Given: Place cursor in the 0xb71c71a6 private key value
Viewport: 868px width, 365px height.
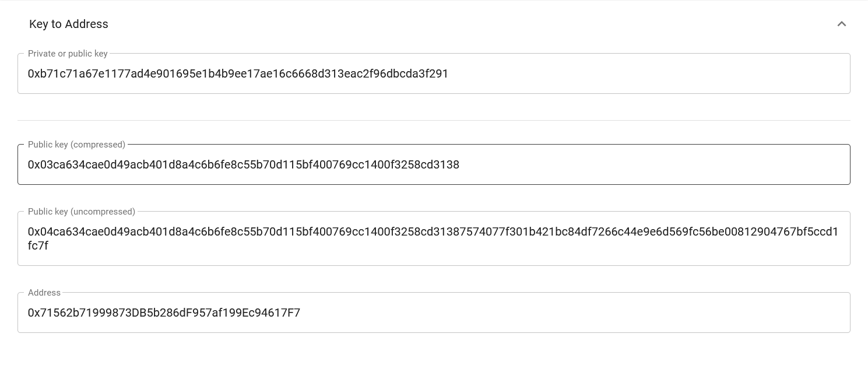Looking at the screenshot, I should (x=238, y=74).
